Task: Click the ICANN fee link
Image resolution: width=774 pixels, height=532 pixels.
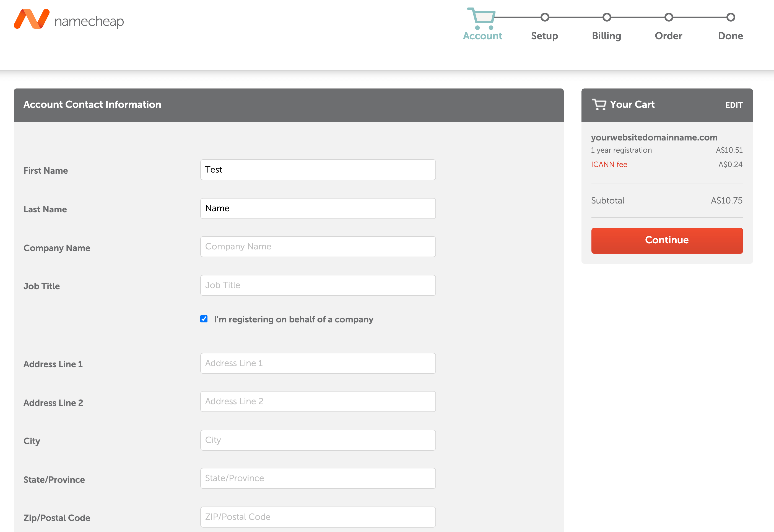Action: [x=609, y=164]
